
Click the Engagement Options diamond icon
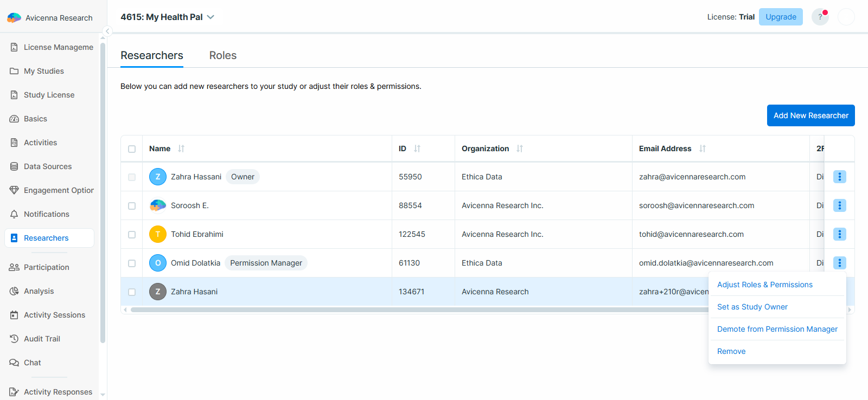coord(14,190)
